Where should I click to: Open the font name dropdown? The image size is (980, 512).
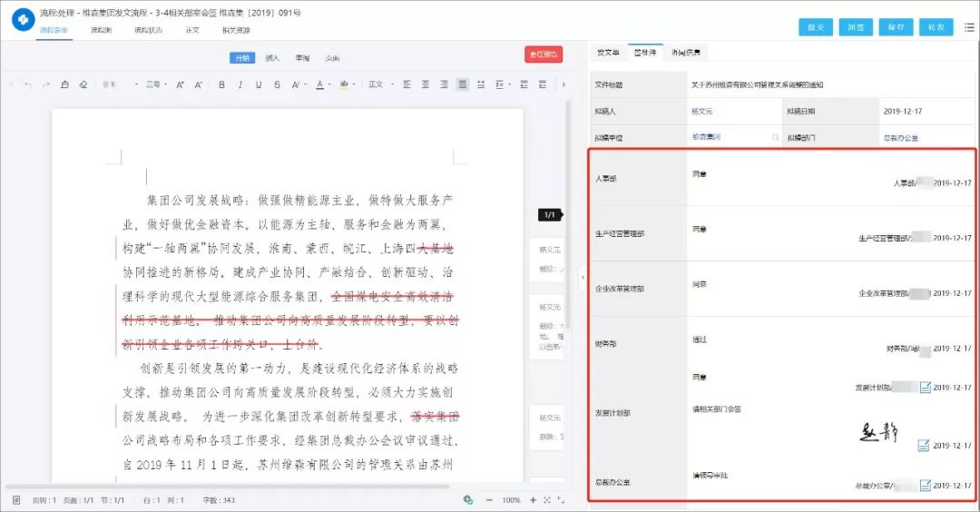[120, 84]
